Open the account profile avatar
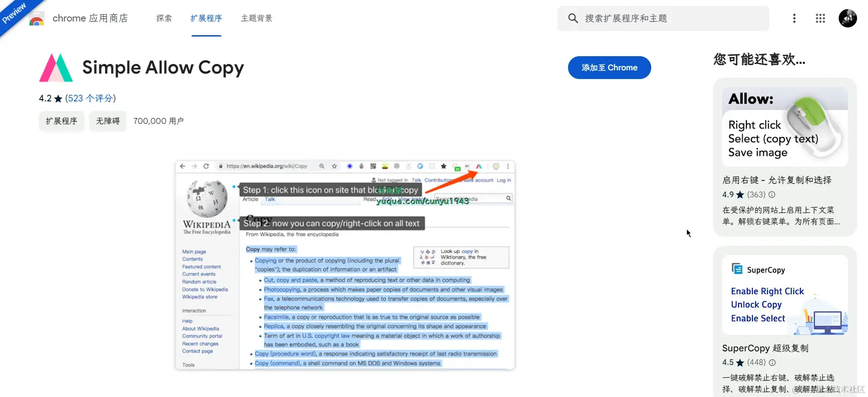 [x=847, y=18]
